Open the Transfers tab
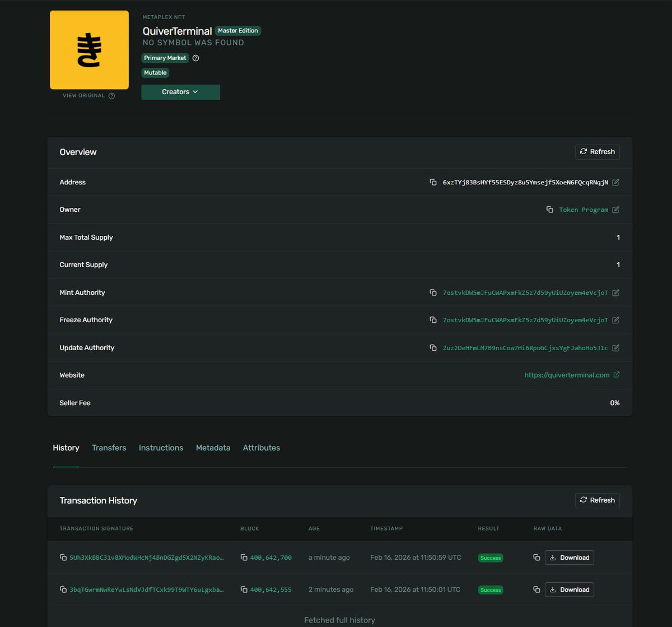The height and width of the screenshot is (627, 672). click(x=109, y=448)
